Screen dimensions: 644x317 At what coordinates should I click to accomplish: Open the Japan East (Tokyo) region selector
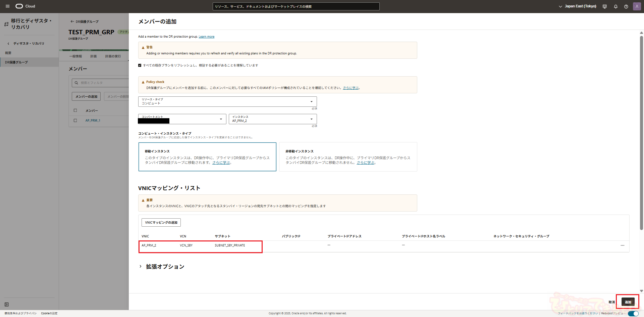577,6
